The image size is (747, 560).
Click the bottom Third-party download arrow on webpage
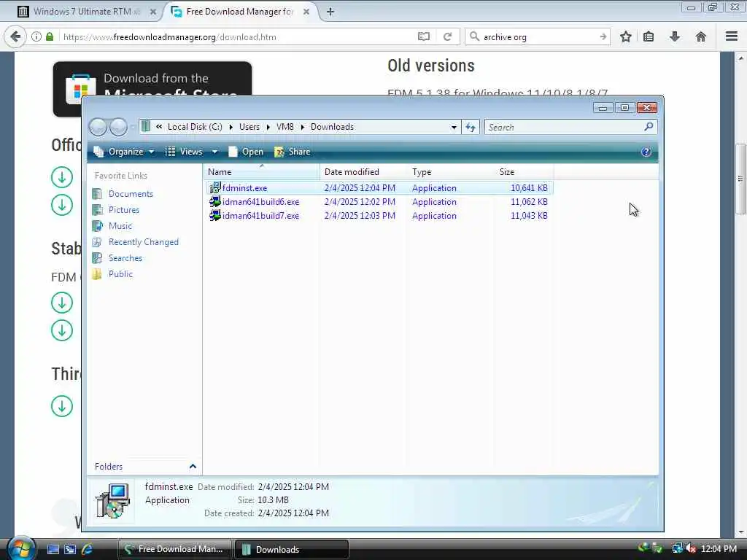[x=62, y=406]
